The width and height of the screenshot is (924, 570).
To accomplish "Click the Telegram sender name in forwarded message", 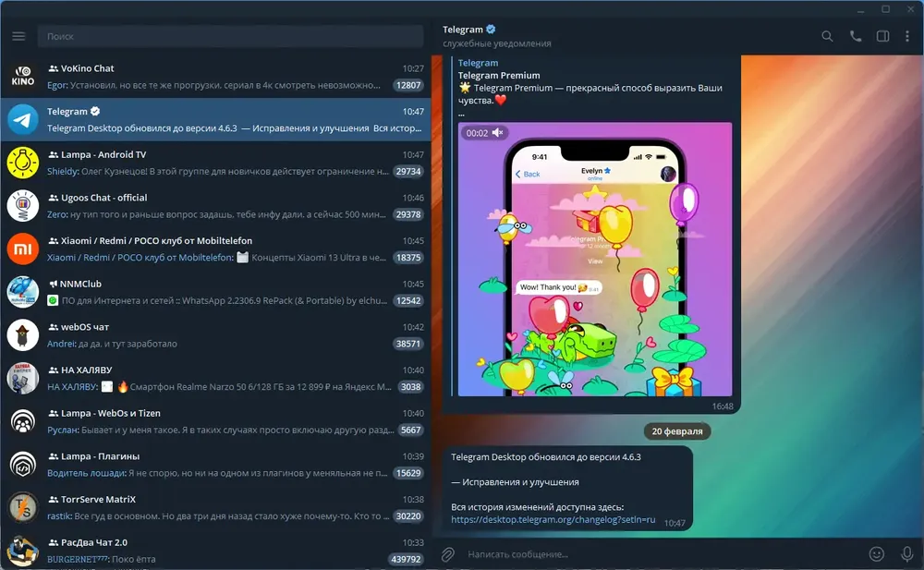I will (x=478, y=63).
